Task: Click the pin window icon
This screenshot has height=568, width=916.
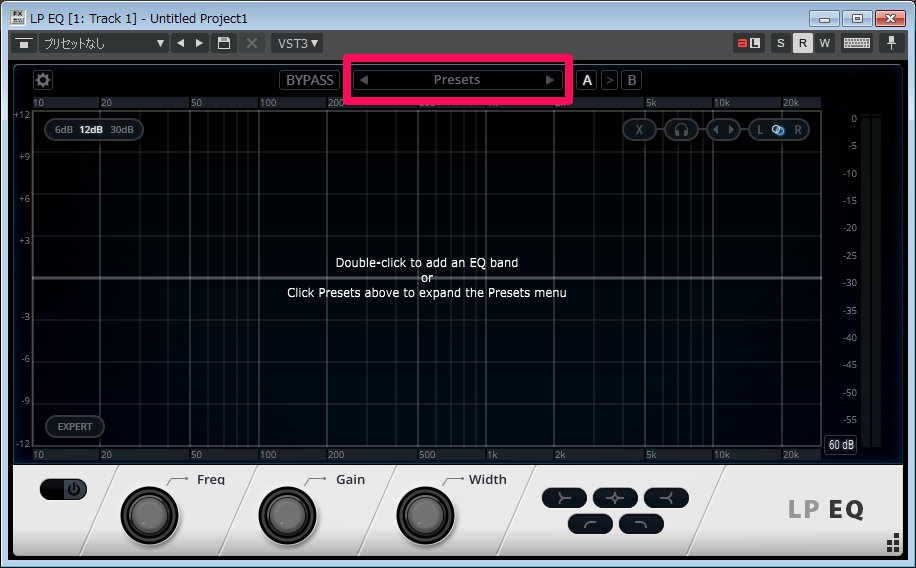Action: coord(891,43)
